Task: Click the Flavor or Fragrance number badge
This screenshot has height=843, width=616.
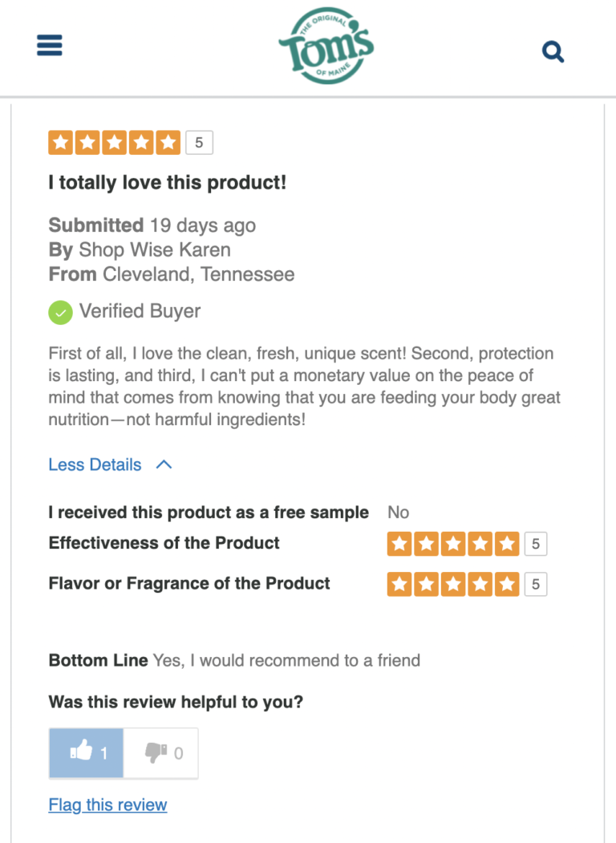Action: point(536,585)
